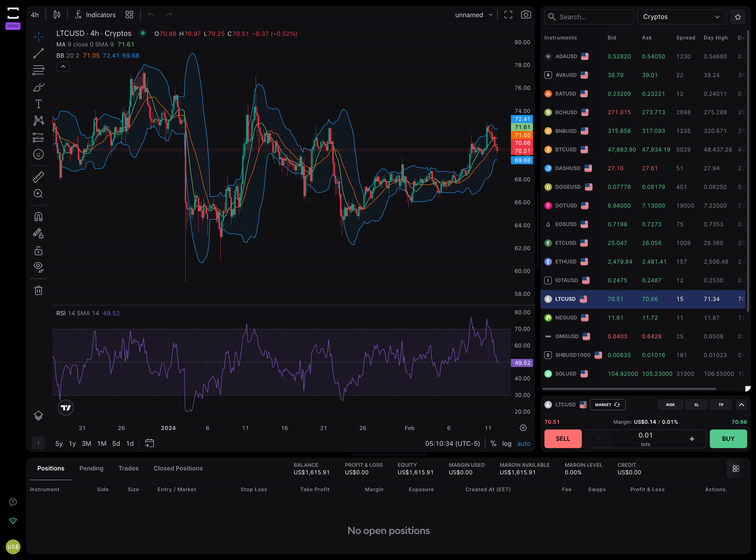Screen dimensions: 756x560
Task: Take a chart snapshot with the camera icon
Action: pyautogui.click(x=526, y=15)
